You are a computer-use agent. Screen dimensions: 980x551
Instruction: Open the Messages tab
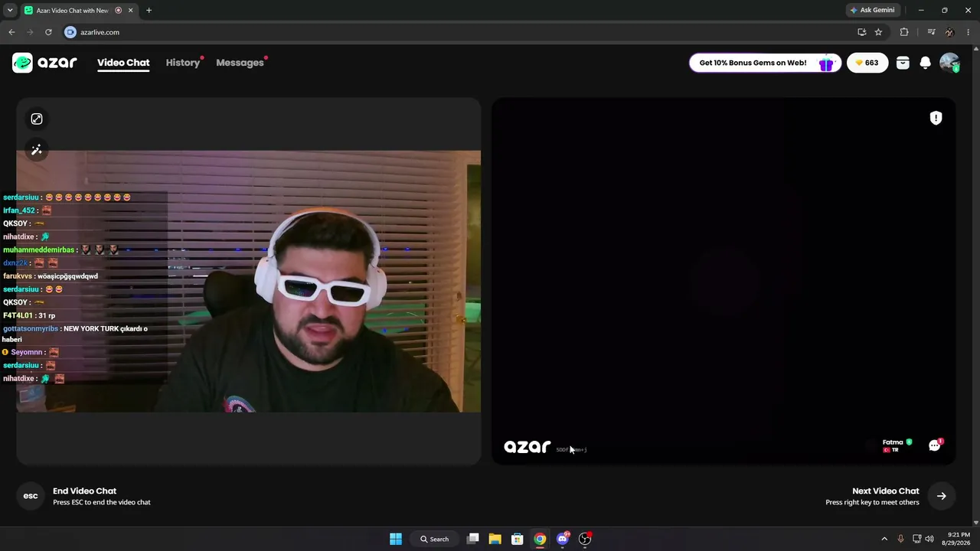point(240,63)
